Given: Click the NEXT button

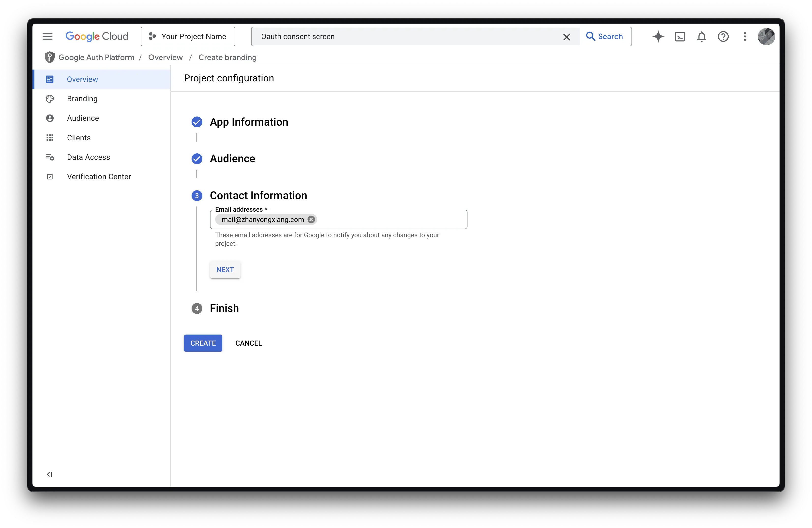Looking at the screenshot, I should pos(225,269).
